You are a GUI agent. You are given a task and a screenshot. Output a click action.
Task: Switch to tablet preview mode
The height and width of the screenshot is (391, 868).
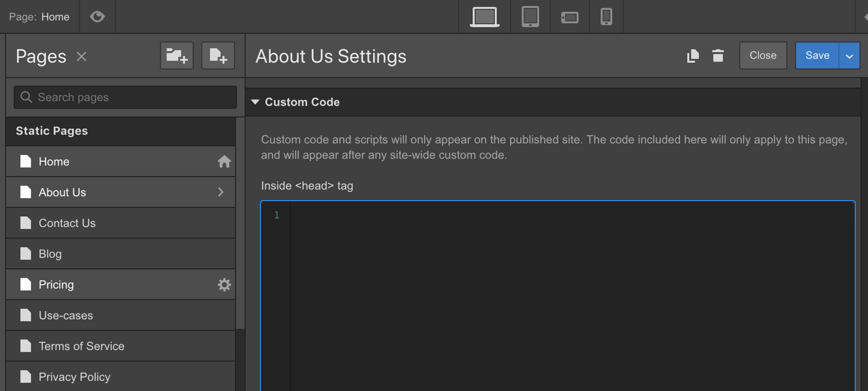click(x=529, y=16)
